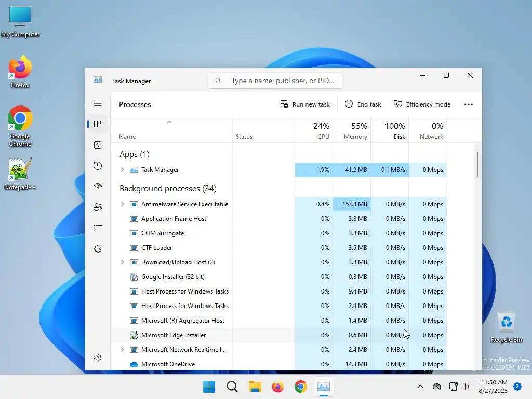
Task: Select Microsoft Edge Installer process
Action: tap(278, 335)
